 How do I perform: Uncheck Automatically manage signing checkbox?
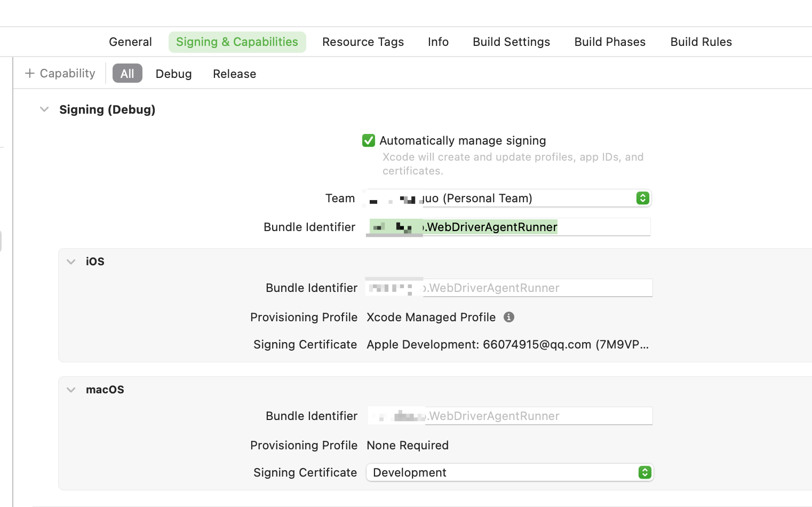coord(369,140)
